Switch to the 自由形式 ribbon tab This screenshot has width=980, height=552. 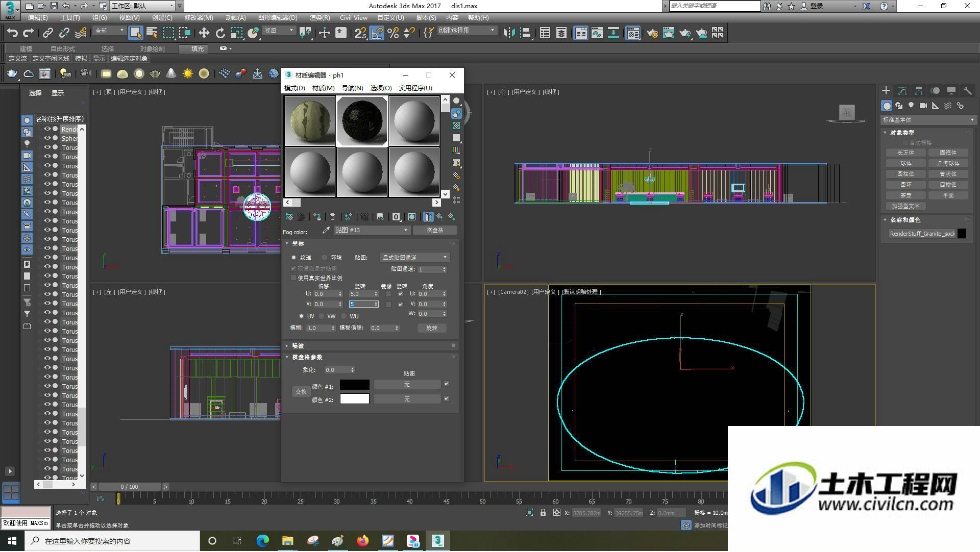click(x=62, y=49)
